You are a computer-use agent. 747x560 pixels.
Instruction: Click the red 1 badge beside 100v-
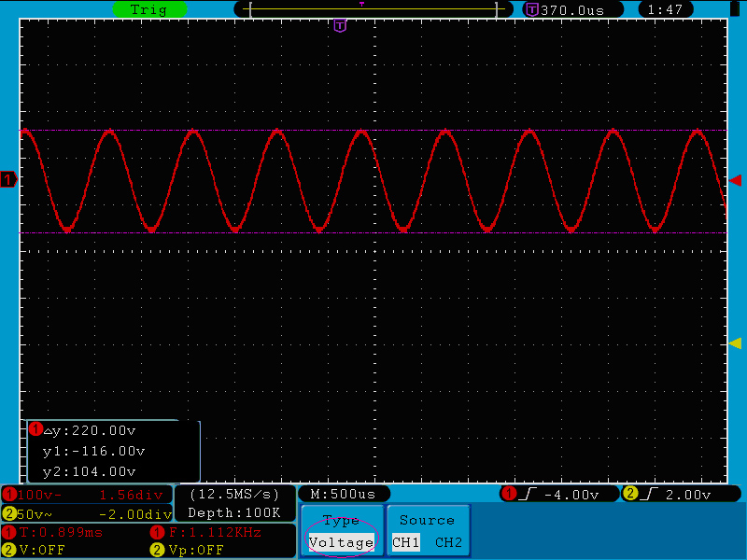(8, 495)
